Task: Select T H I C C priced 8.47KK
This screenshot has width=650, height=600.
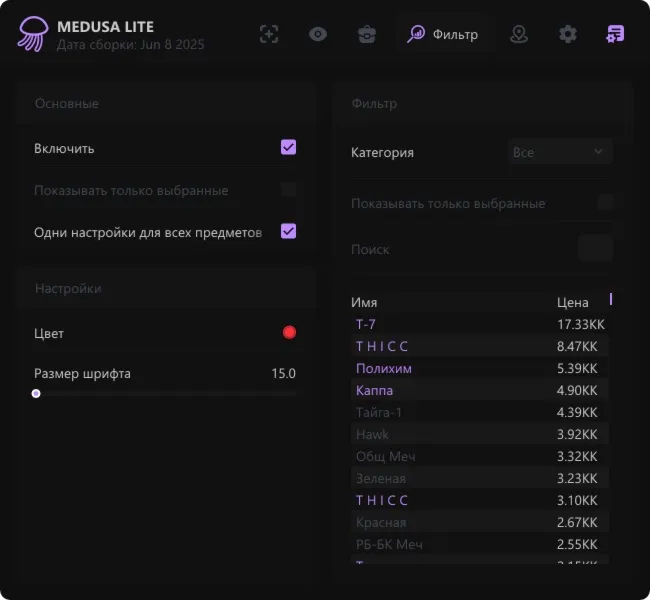Action: coord(480,346)
